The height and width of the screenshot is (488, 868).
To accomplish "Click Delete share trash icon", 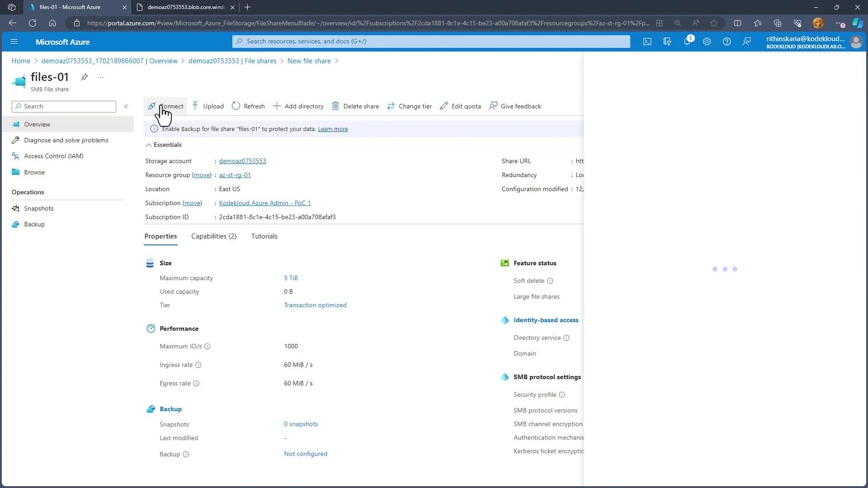I will click(335, 106).
